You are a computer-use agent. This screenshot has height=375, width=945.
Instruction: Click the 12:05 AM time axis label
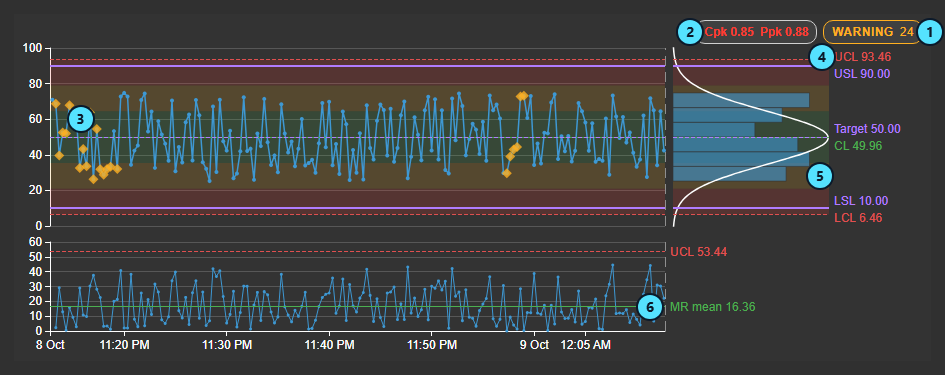(586, 345)
